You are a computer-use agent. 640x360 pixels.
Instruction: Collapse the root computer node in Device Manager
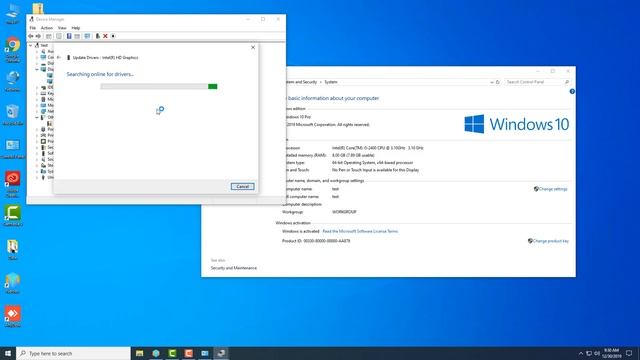(31, 45)
